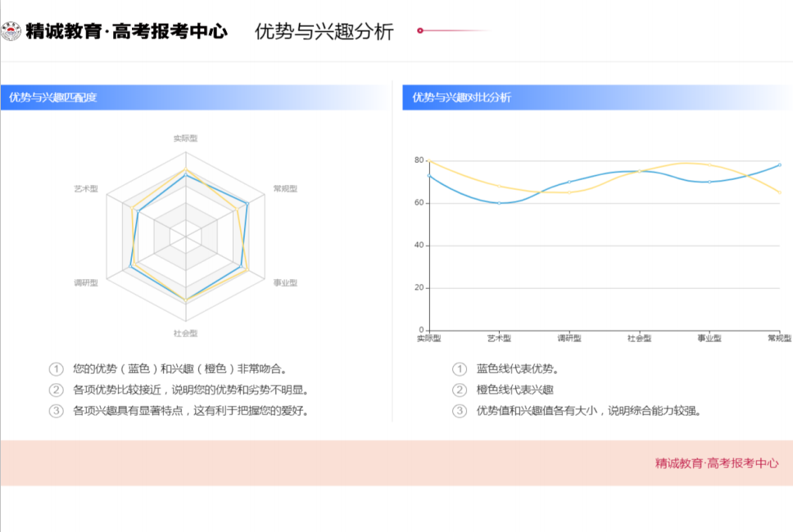
Task: Click the 实际型 label atop the radar chart
Action: pos(185,139)
